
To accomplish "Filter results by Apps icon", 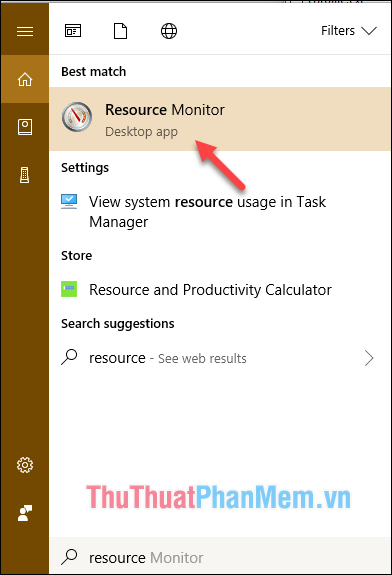I will (x=73, y=31).
